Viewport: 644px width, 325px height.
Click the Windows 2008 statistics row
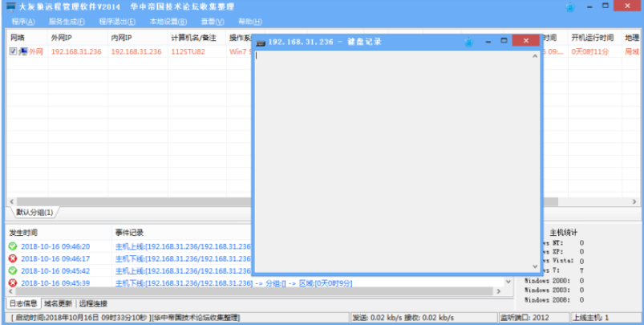point(554,300)
